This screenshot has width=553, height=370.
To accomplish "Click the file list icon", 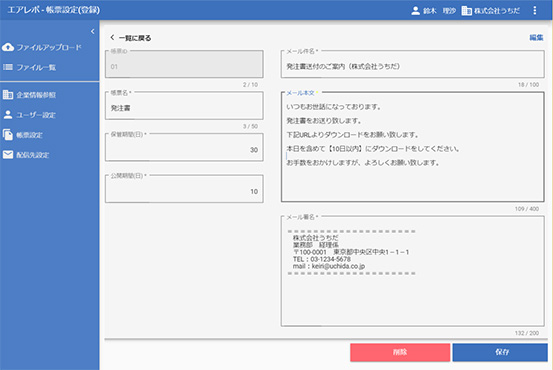I will [x=8, y=67].
